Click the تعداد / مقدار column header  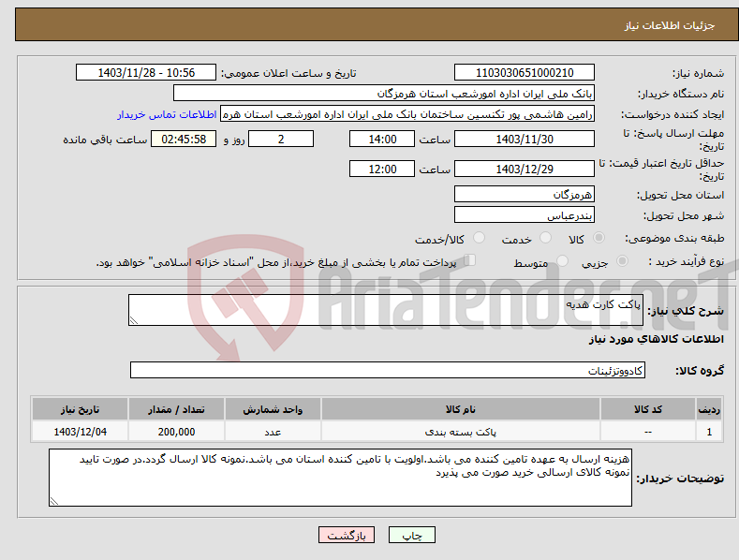click(x=176, y=409)
